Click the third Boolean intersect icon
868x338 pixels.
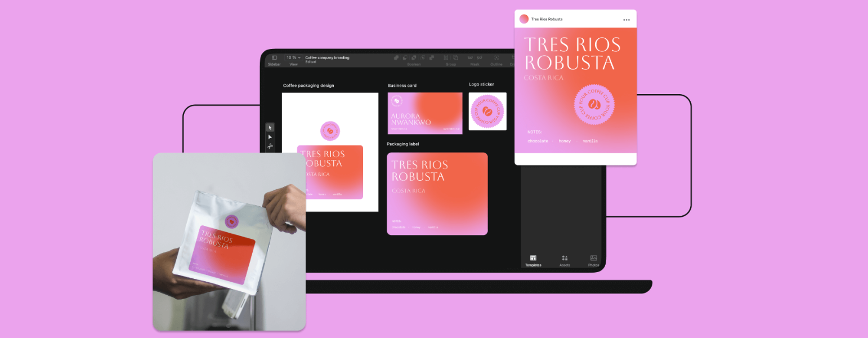(414, 57)
